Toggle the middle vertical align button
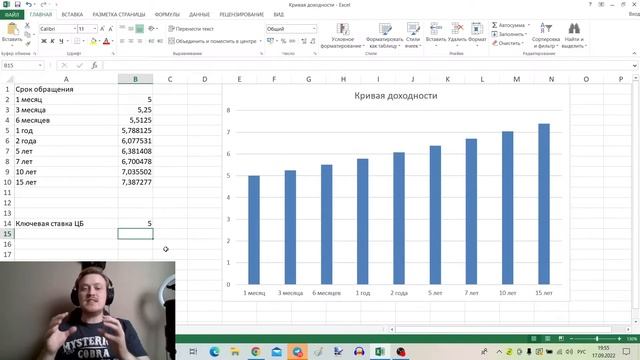640x360 pixels. pos(131,29)
